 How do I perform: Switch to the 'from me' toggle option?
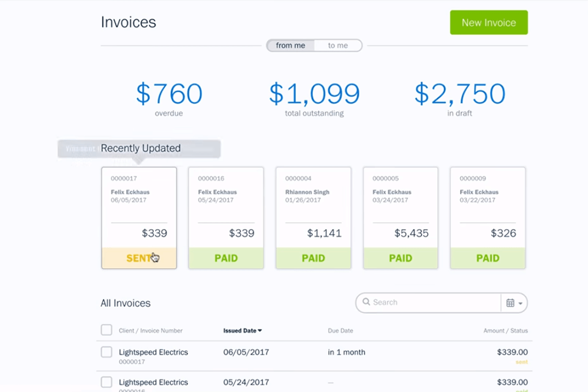(x=290, y=45)
